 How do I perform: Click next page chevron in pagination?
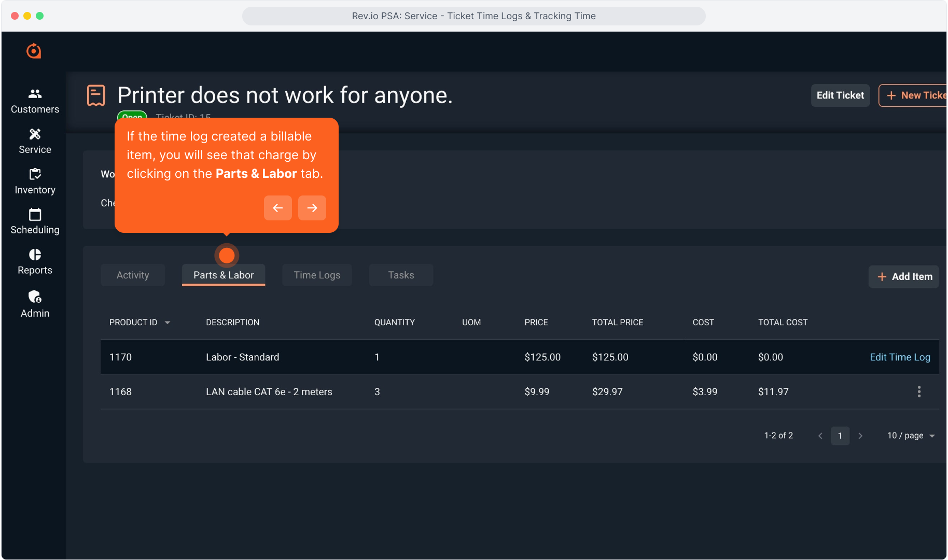[860, 436]
